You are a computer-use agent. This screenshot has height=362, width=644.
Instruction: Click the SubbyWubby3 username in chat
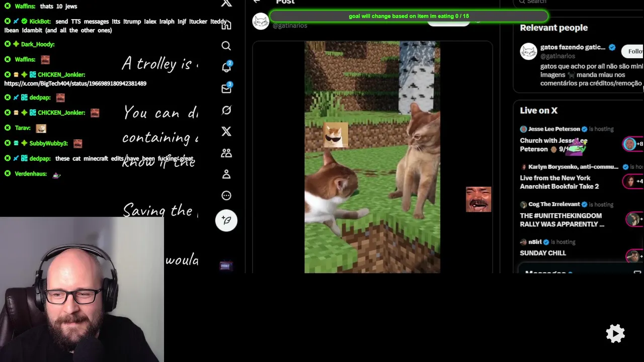pos(48,143)
